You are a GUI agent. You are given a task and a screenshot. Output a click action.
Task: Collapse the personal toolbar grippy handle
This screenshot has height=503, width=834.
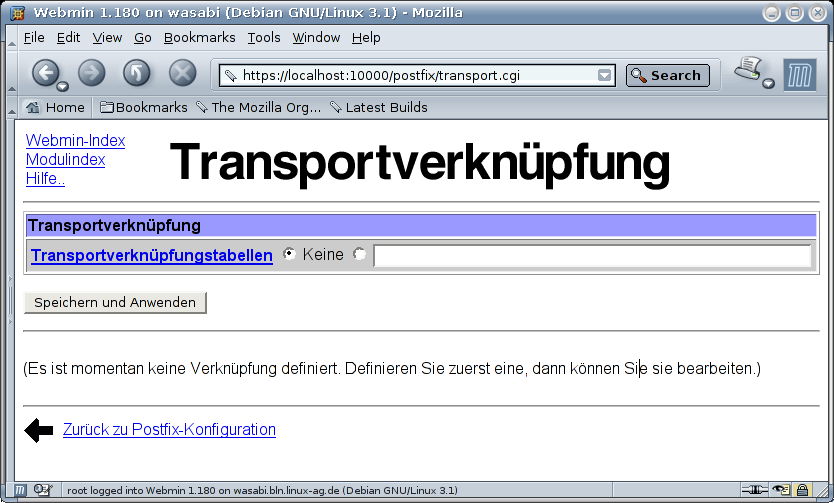coord(11,107)
